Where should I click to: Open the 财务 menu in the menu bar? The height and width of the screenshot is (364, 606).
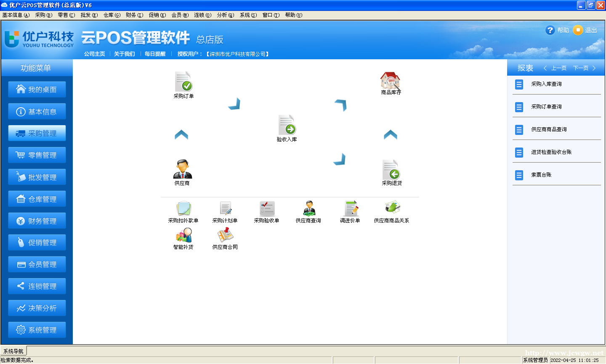pyautogui.click(x=134, y=15)
